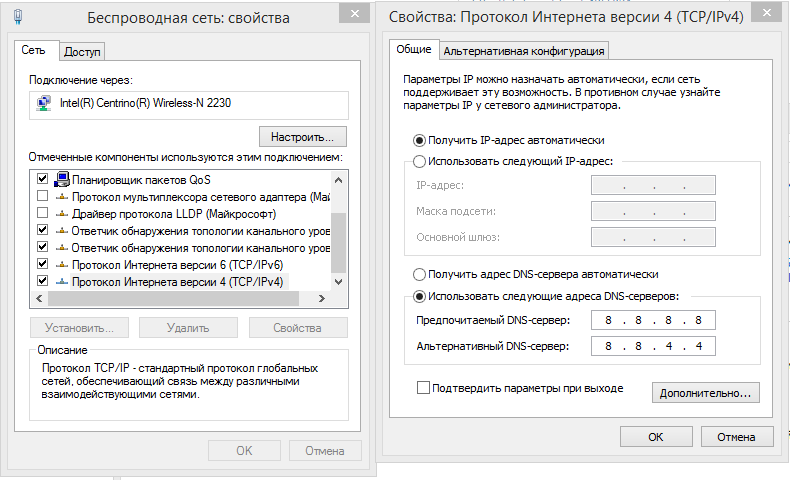Switch to the Доступ tab

tap(83, 52)
